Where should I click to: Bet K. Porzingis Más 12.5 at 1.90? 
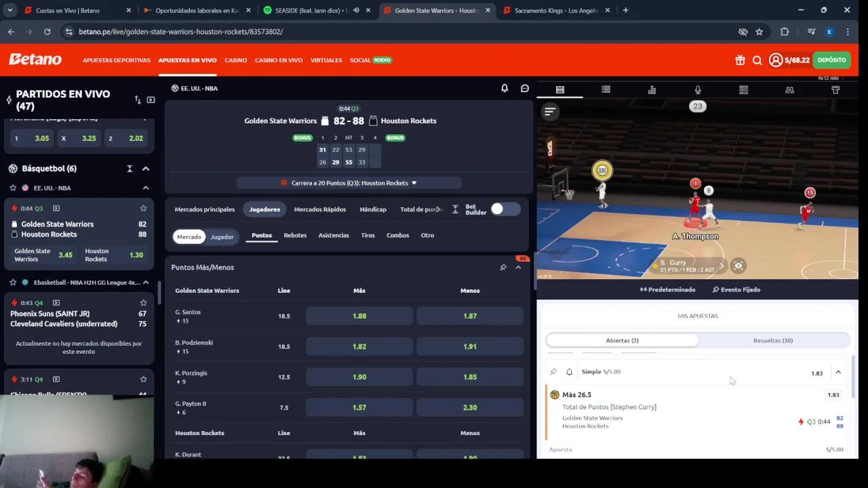(x=359, y=377)
